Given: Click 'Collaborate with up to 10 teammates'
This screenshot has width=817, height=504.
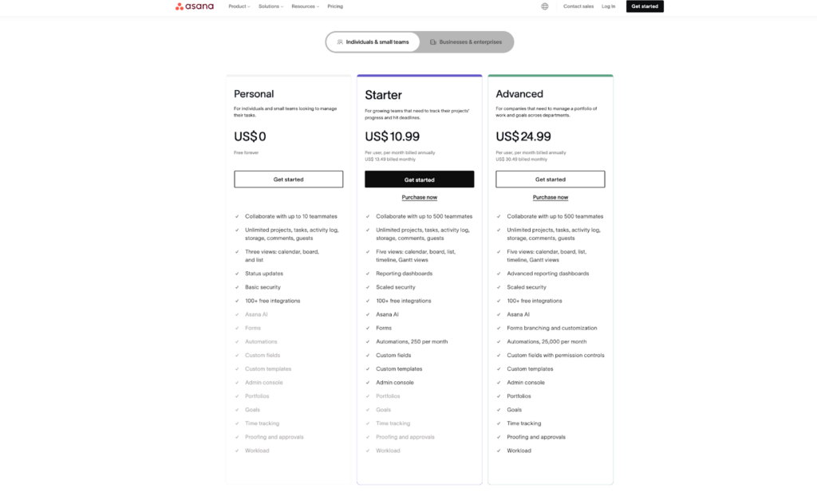Looking at the screenshot, I should [x=291, y=216].
